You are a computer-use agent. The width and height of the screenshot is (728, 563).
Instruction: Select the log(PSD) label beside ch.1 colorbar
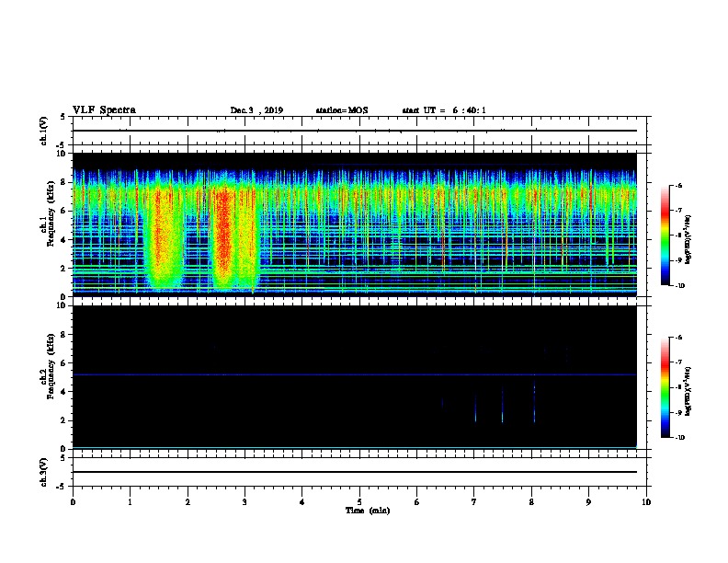688,240
